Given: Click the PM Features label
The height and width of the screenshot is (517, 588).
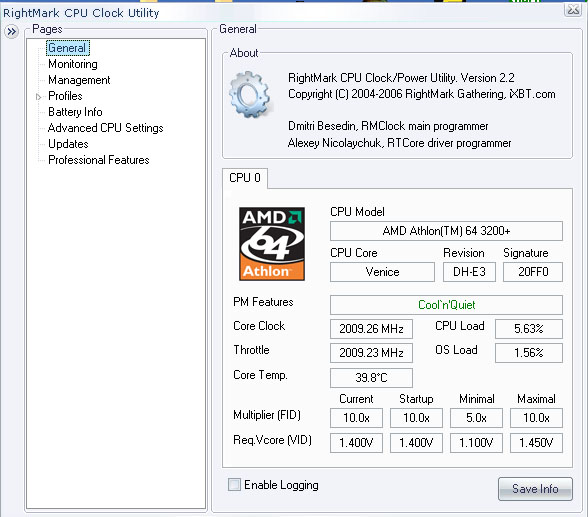Looking at the screenshot, I should [x=263, y=302].
